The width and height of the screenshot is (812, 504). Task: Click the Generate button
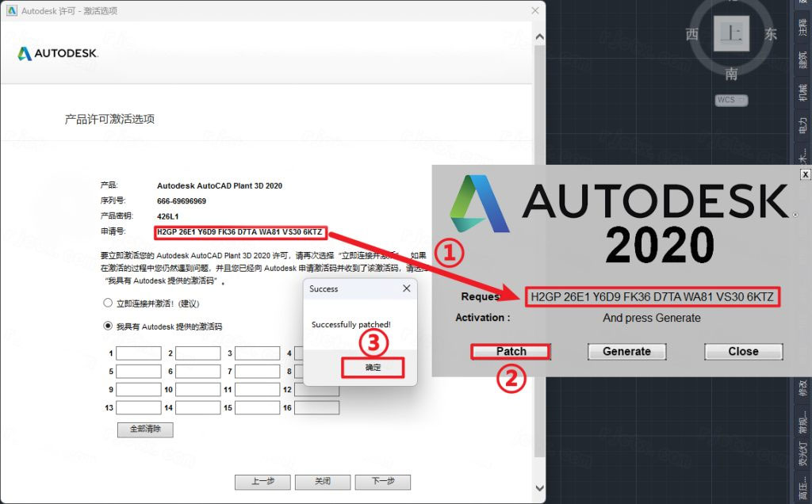[626, 351]
